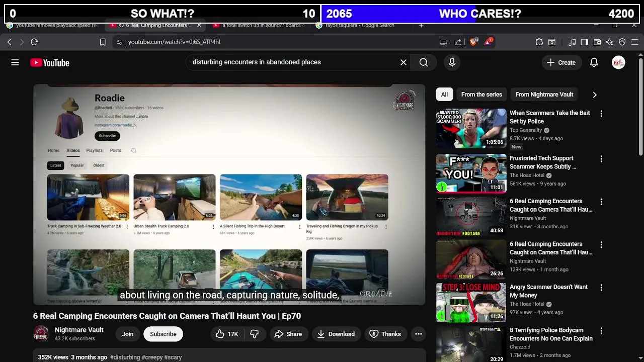Open options for 'Frustrated Tech Support Scammer' video

601,159
